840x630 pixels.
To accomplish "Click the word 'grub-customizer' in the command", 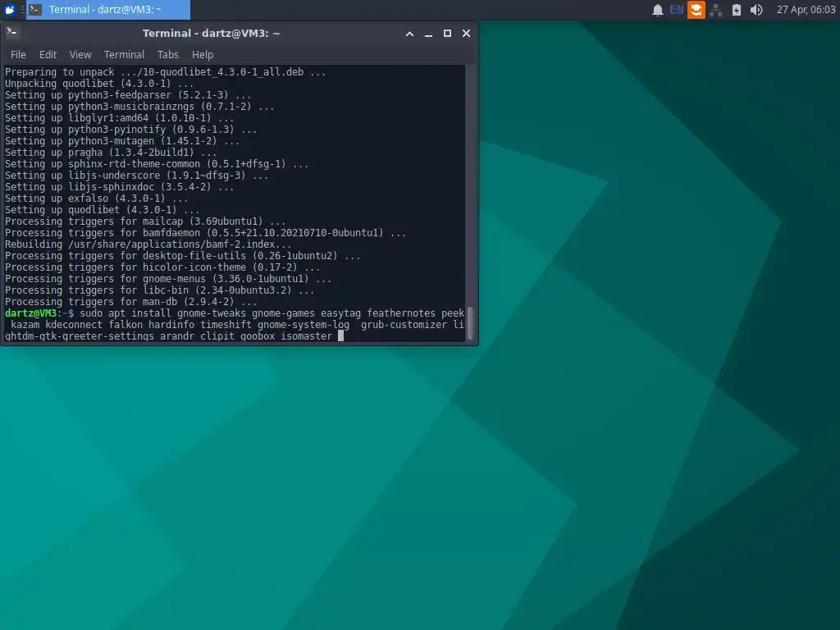I will pyautogui.click(x=404, y=325).
